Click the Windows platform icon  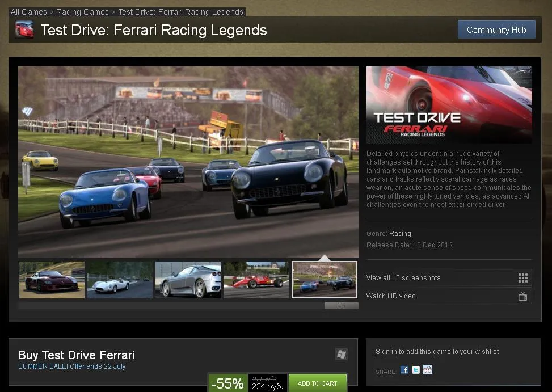(342, 354)
